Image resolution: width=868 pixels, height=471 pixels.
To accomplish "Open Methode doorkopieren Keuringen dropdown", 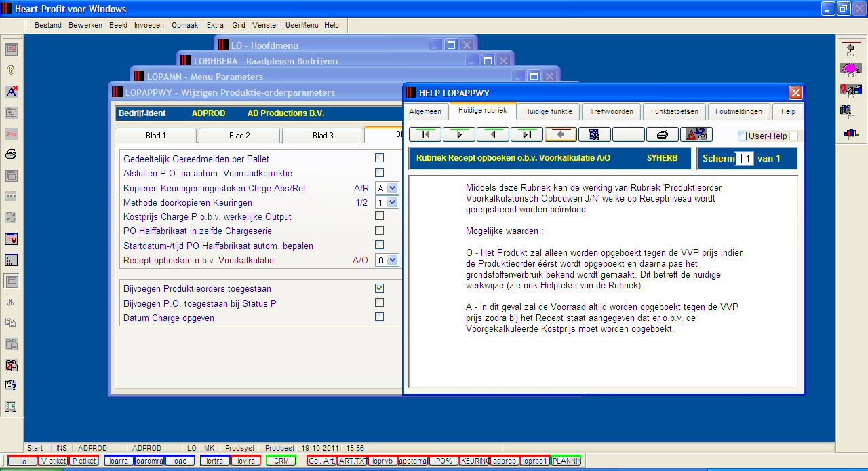I will click(393, 202).
